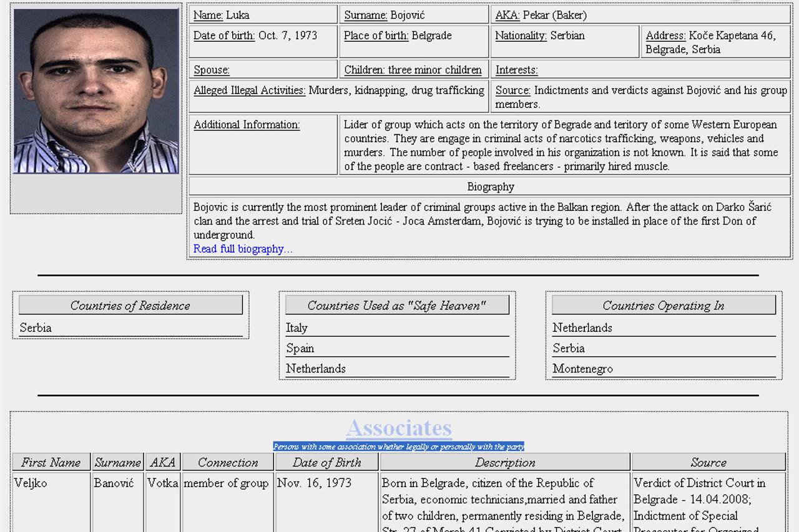Screen dimensions: 799x532
Task: Select the "Koče Kapetana 46" address cell
Action: (715, 42)
